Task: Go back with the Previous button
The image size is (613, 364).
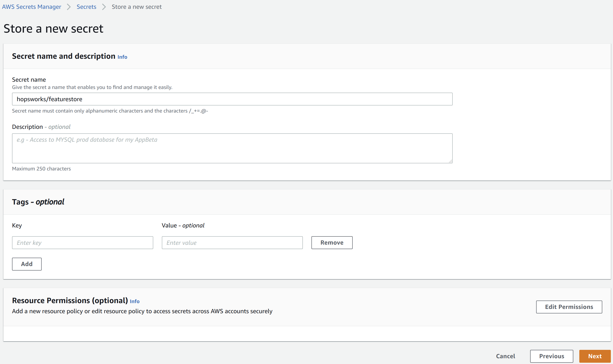Action: point(551,356)
